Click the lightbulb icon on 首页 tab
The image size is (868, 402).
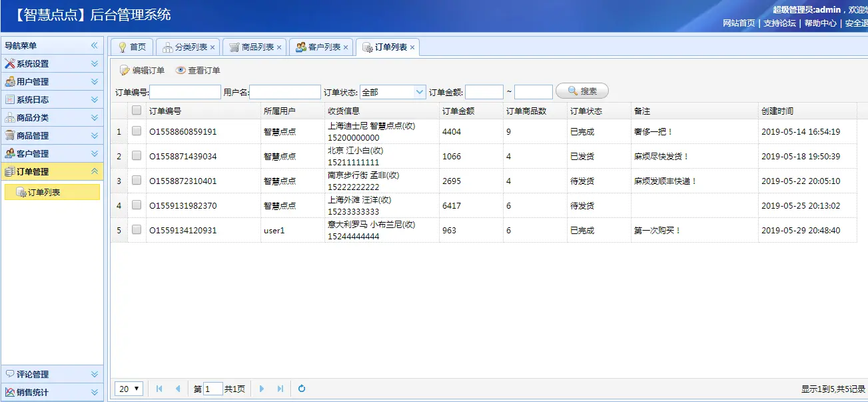point(123,47)
